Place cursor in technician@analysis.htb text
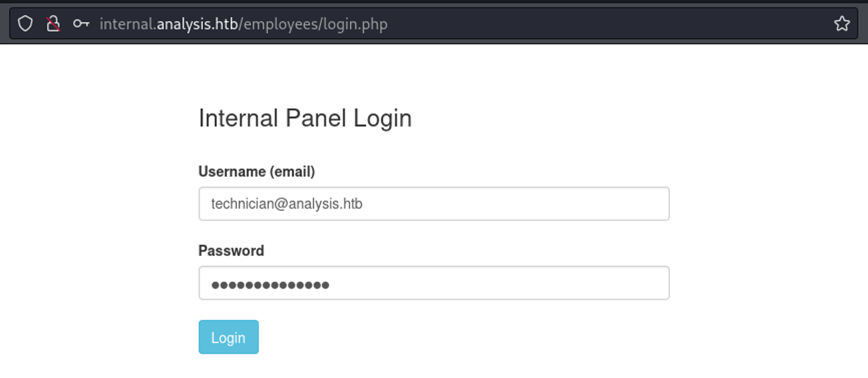Screen dimensions: 868x378 coord(286,204)
